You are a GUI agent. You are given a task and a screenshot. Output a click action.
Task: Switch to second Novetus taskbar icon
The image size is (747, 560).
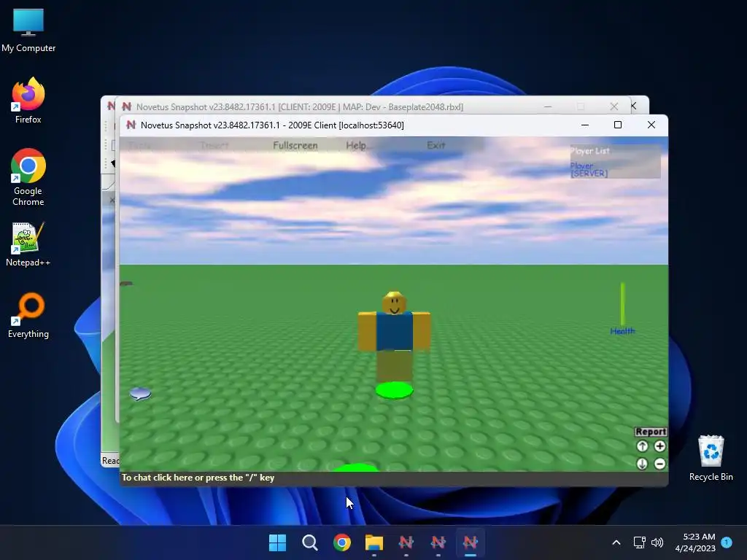tap(438, 542)
